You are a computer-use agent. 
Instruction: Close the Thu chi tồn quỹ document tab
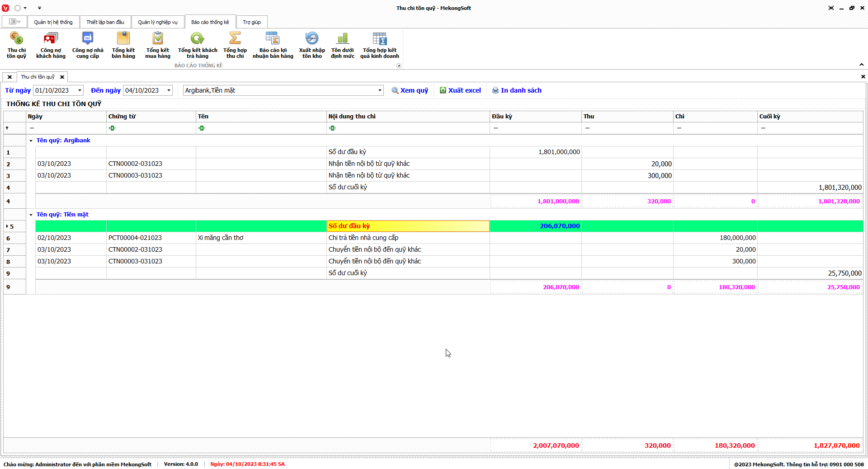point(62,77)
